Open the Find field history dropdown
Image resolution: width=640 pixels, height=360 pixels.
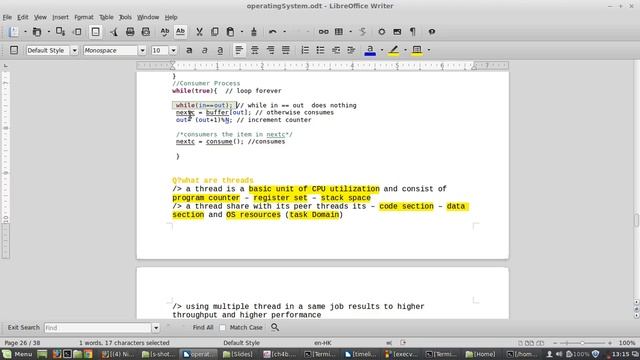[156, 328]
